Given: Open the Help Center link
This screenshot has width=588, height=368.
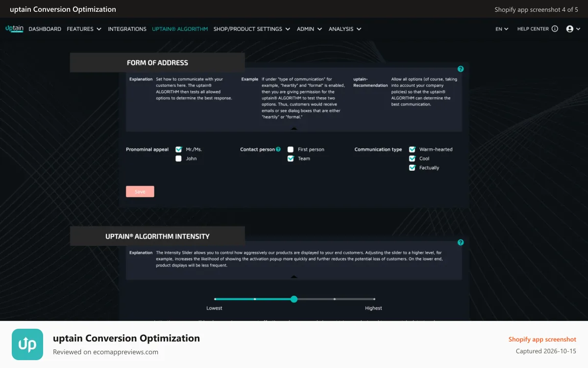Looking at the screenshot, I should [533, 29].
